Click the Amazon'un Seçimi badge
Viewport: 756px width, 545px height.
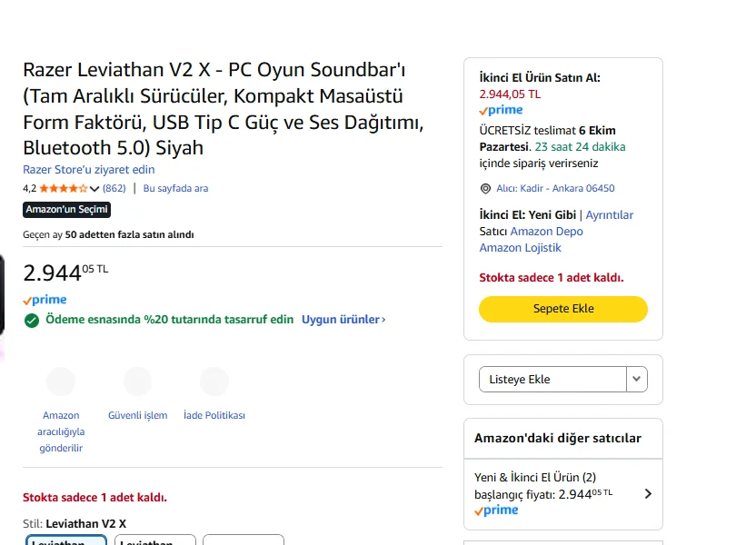(66, 210)
